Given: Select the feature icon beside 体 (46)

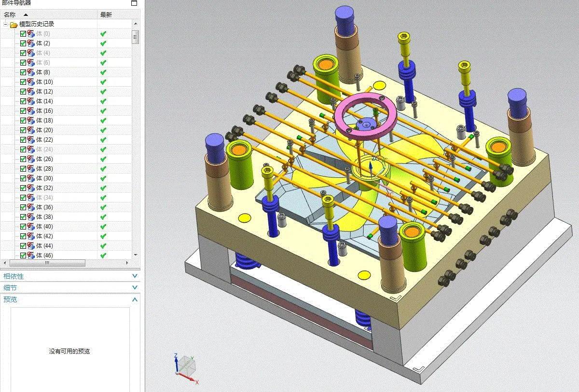Looking at the screenshot, I should [x=30, y=256].
